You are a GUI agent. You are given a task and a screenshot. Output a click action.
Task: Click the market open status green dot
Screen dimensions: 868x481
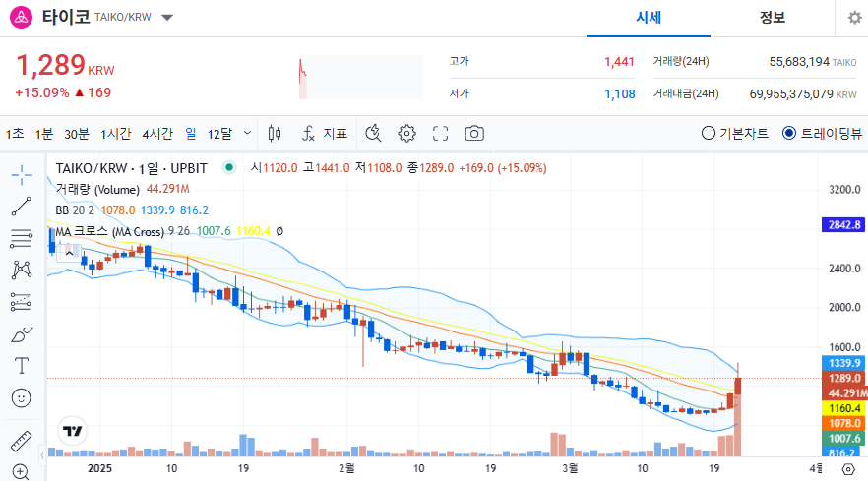tap(229, 167)
